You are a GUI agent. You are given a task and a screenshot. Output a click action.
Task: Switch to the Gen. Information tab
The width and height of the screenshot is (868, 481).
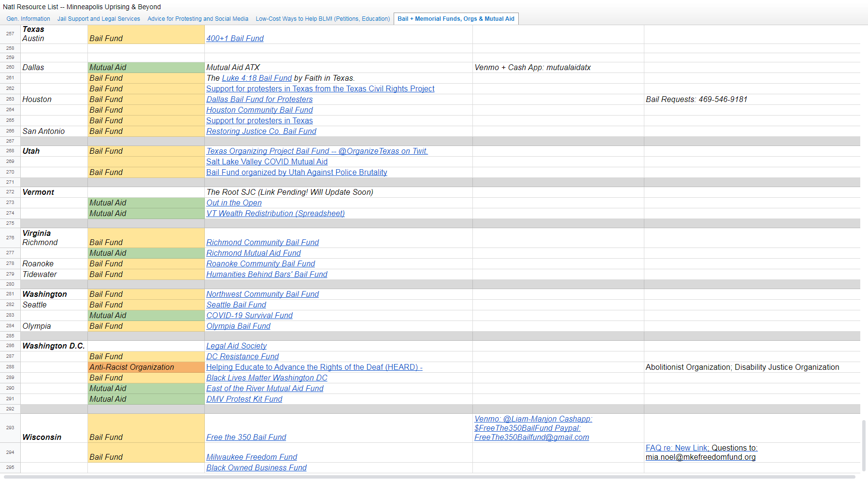coord(28,19)
